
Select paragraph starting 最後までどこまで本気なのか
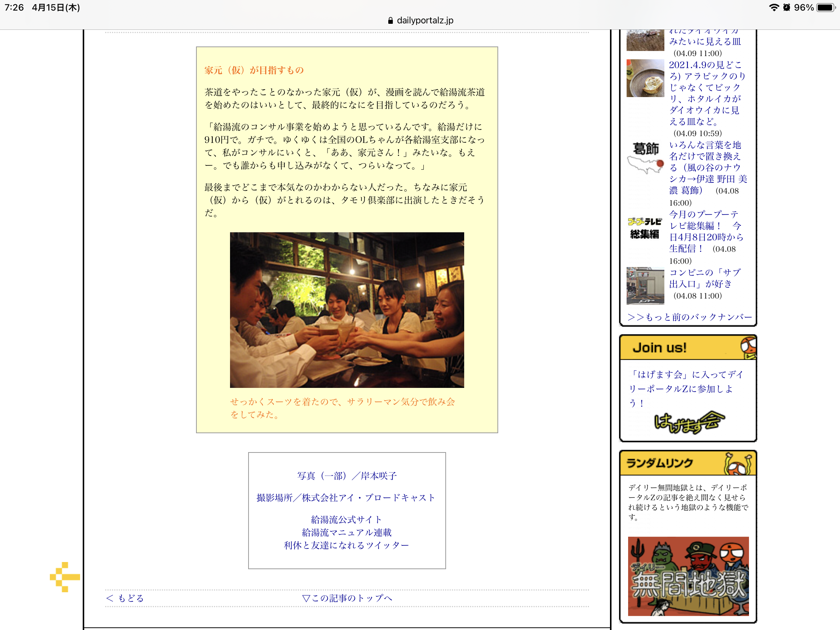[x=345, y=200]
